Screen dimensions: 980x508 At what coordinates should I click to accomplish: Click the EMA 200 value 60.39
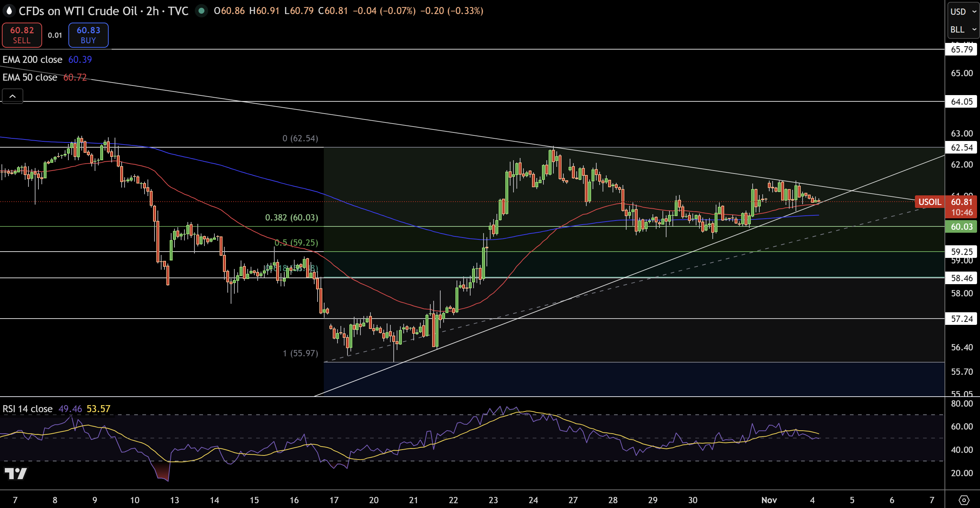click(80, 60)
